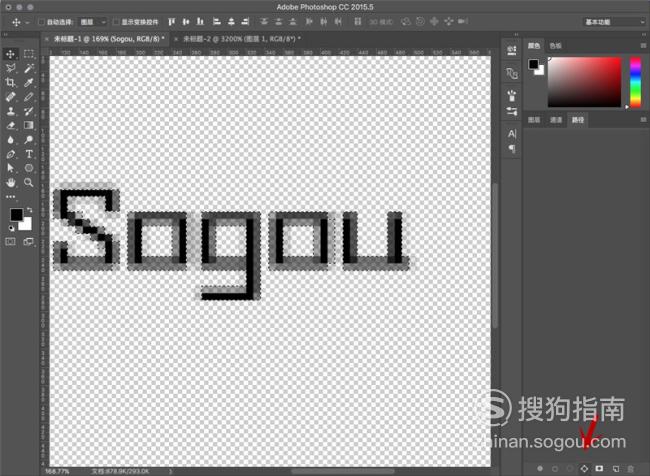The width and height of the screenshot is (650, 476).
Task: Select the Magic Wand tool
Action: [29, 68]
